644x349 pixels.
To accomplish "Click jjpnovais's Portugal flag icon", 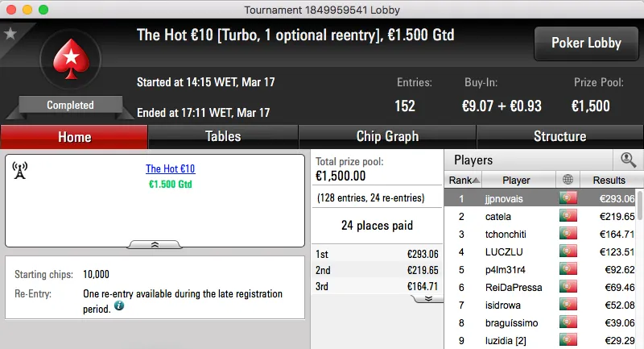I will [569, 198].
